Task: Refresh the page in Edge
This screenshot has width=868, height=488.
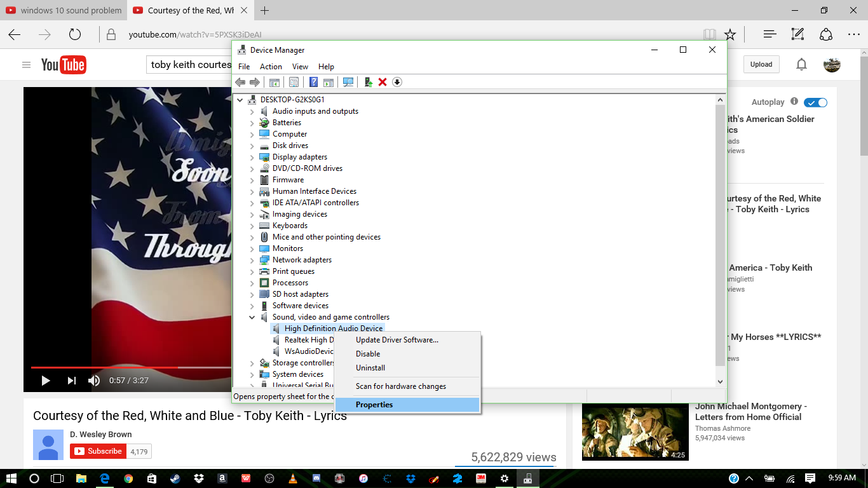Action: (75, 34)
